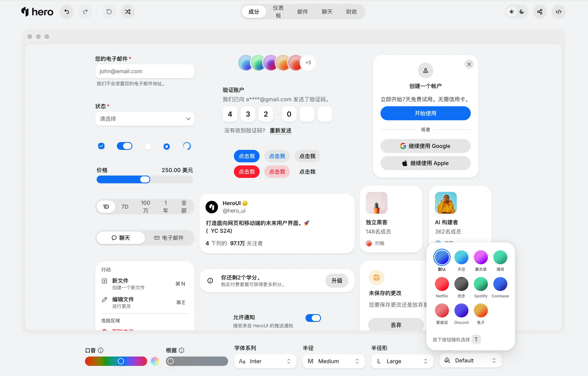Click the 升级 button

click(x=337, y=280)
